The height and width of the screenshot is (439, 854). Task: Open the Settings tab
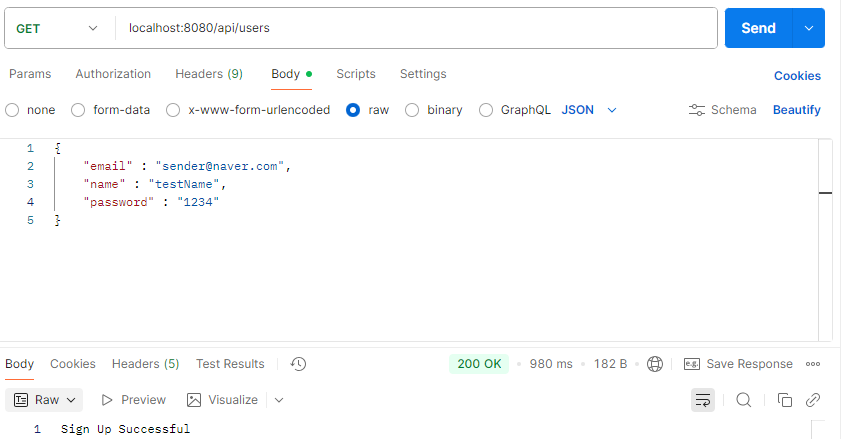click(423, 74)
